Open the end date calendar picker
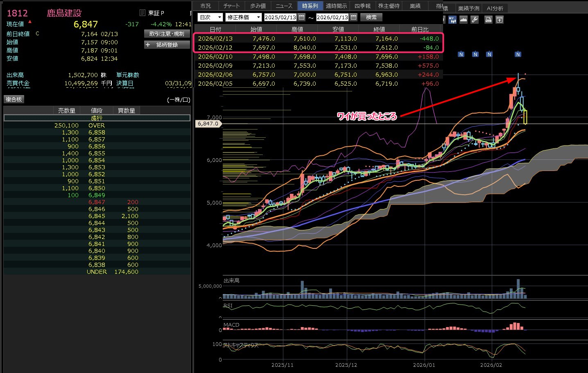 point(353,17)
